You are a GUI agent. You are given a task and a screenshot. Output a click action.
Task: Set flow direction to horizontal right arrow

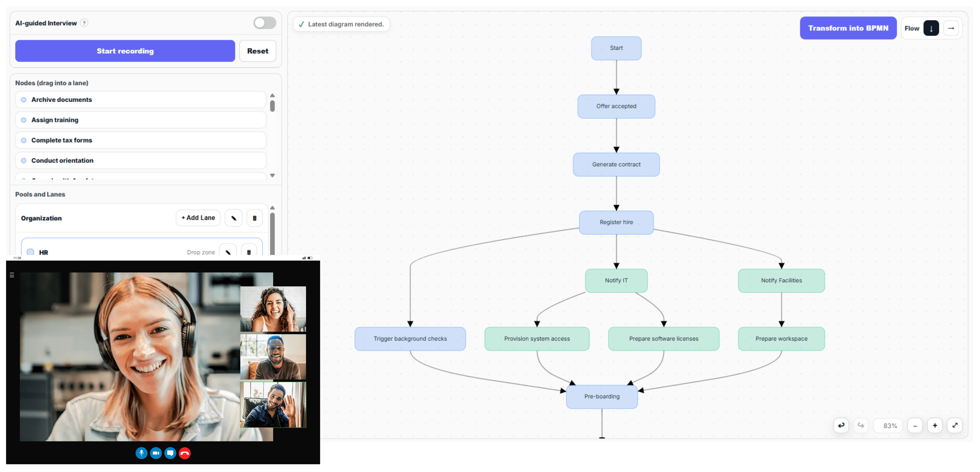[x=951, y=28]
